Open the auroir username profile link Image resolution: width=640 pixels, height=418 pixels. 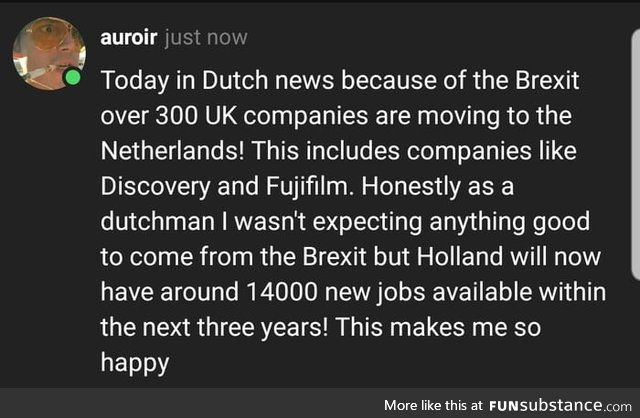tap(128, 38)
